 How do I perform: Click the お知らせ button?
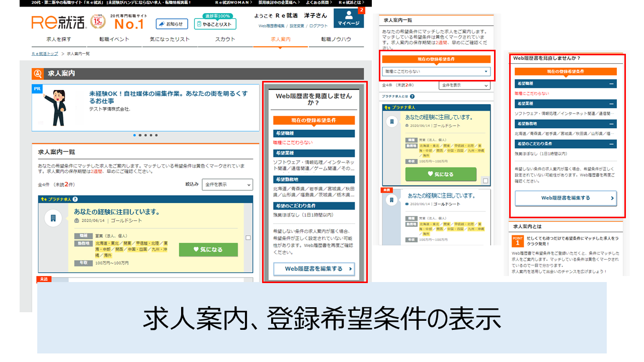(172, 24)
